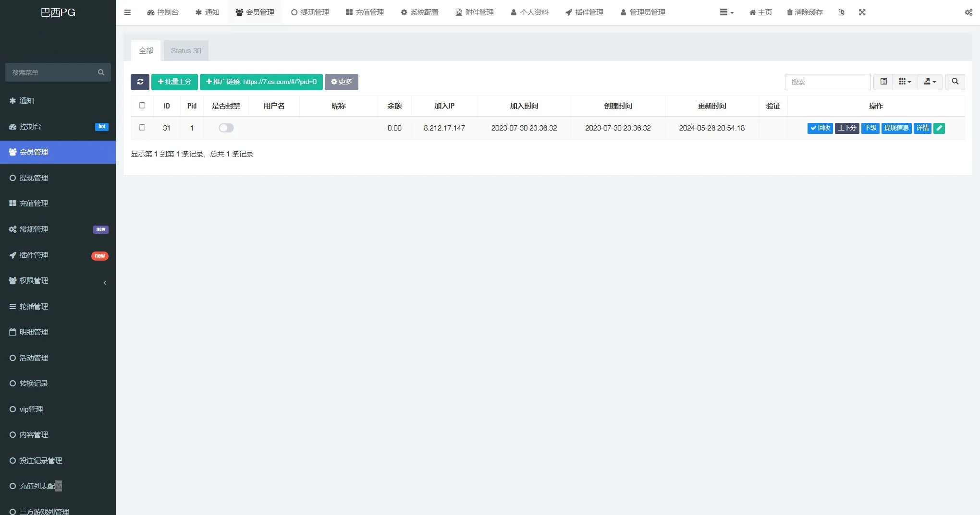Image resolution: width=980 pixels, height=515 pixels.
Task: Click the 主页 home icon
Action: (x=759, y=12)
